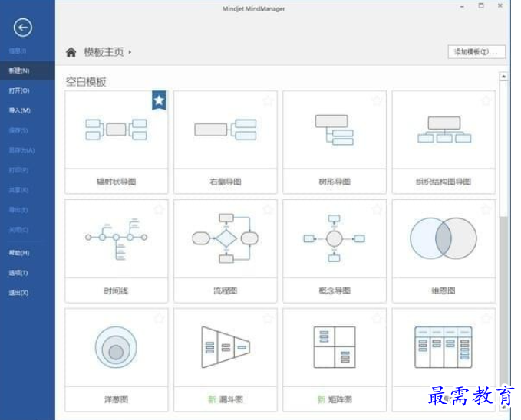Choose 导出(E) in the sidebar
This screenshot has height=420, width=521.
[18, 210]
